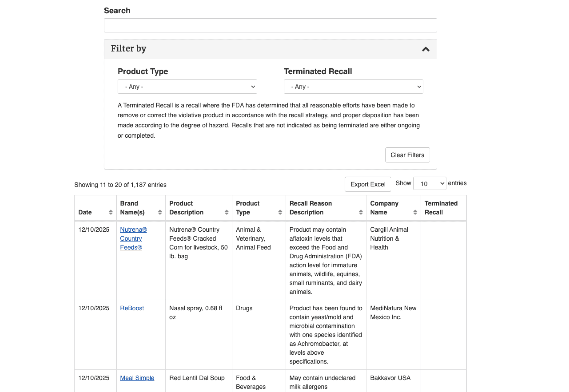Open the ReBoost recall link
Screen dimensions: 569x392
[x=132, y=308]
